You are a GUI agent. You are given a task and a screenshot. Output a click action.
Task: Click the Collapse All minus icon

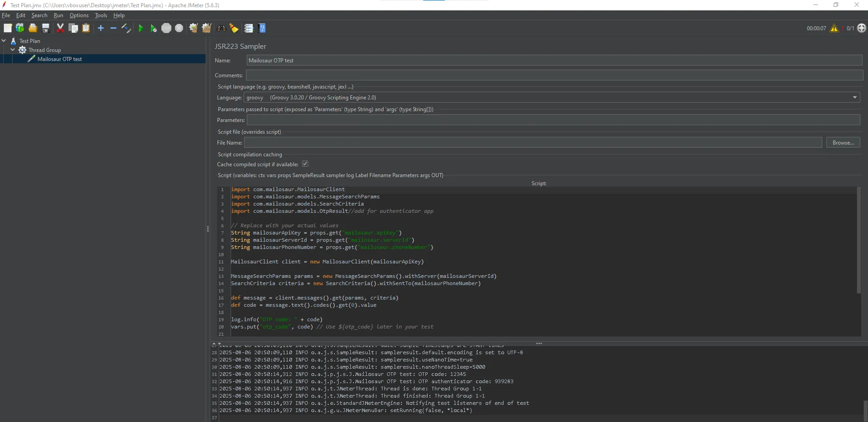[113, 28]
